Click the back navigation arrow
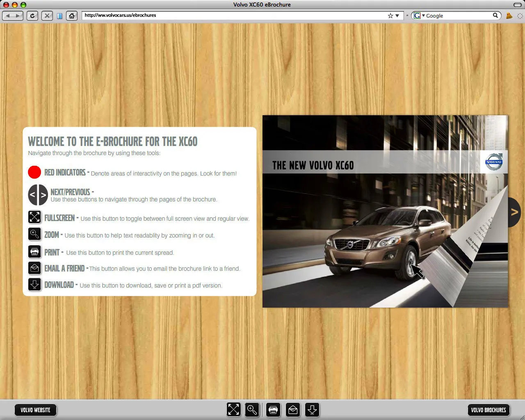The height and width of the screenshot is (420, 525). pos(8,16)
